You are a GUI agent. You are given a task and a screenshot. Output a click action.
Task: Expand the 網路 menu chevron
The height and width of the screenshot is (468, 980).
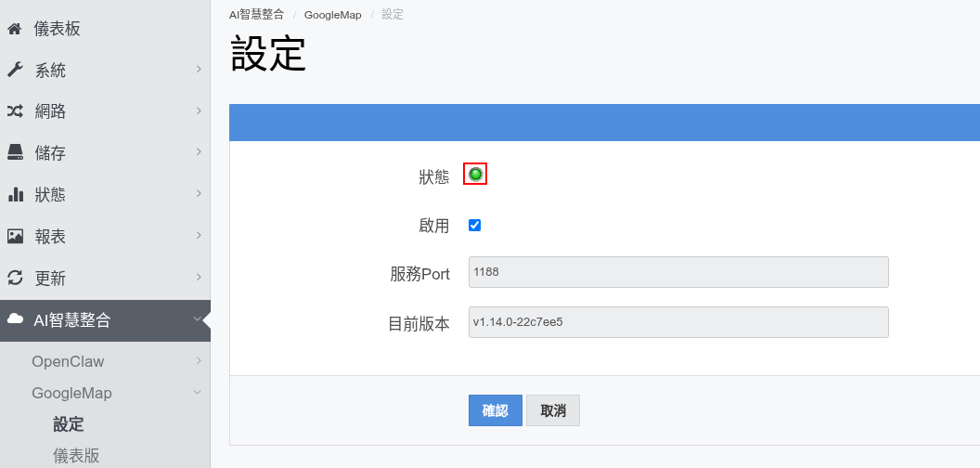(x=199, y=110)
